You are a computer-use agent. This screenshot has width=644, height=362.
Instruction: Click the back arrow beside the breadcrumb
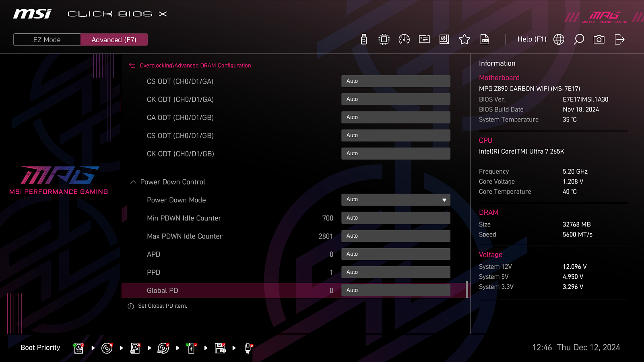click(132, 66)
